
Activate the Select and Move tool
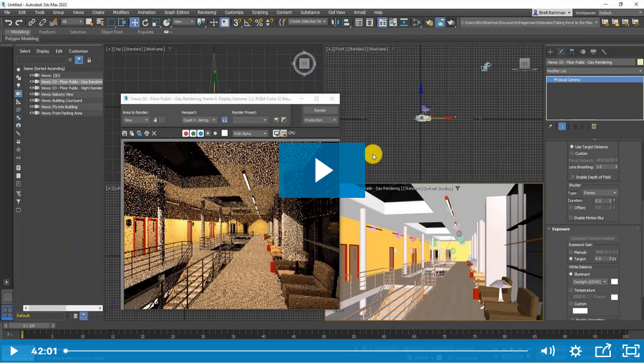point(135,23)
